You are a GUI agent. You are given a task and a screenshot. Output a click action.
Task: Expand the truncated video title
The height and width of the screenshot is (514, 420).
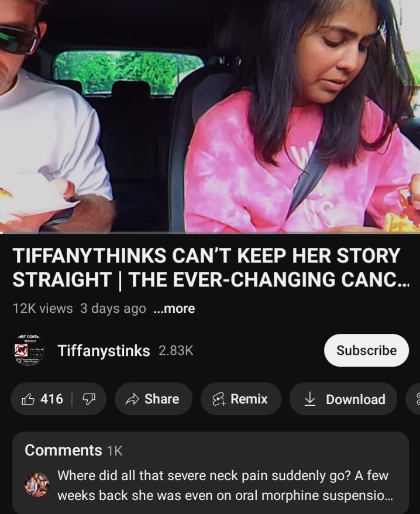click(211, 267)
